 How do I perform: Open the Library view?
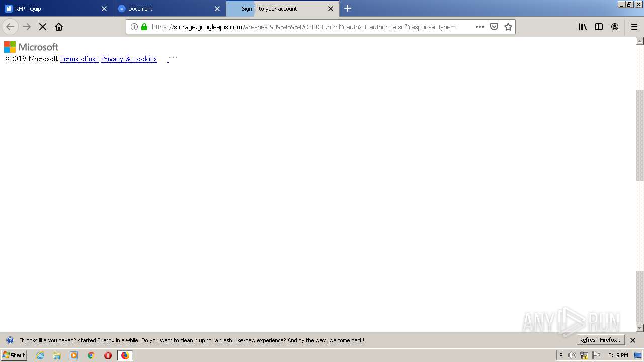click(583, 27)
